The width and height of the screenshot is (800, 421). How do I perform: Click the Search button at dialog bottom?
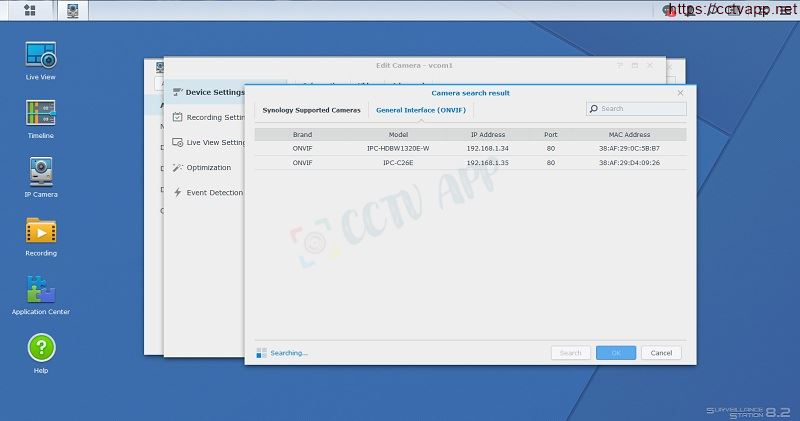click(x=570, y=353)
